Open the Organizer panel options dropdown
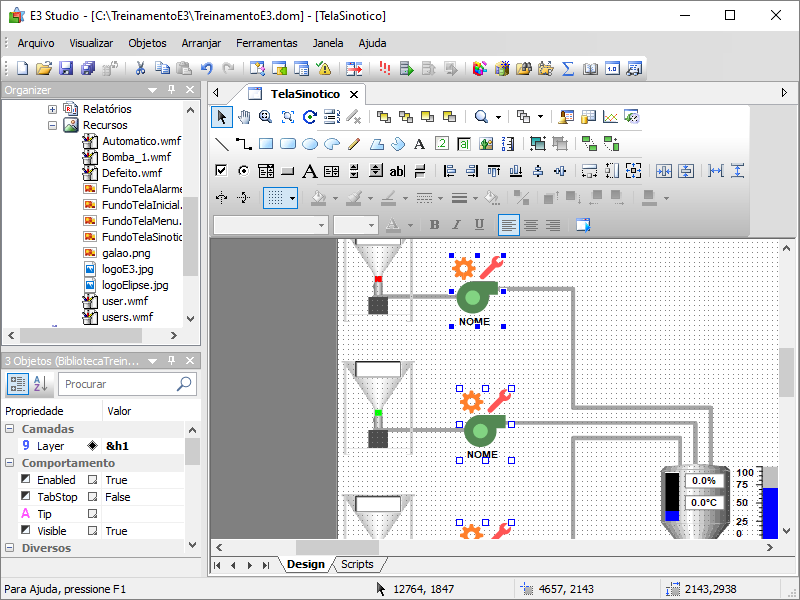 point(152,90)
